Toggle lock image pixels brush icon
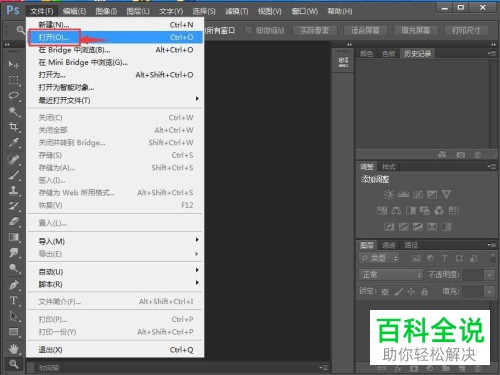This screenshot has height=375, width=500. tap(398, 292)
